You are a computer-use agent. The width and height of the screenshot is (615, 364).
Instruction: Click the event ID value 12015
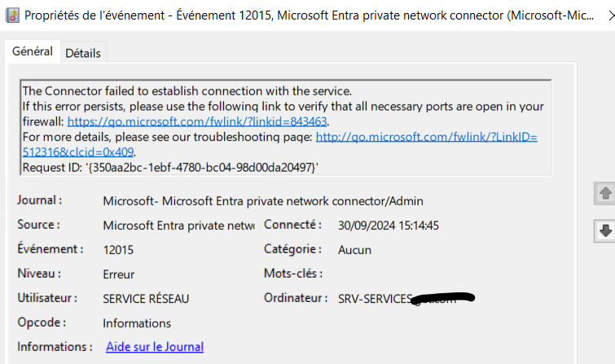119,250
